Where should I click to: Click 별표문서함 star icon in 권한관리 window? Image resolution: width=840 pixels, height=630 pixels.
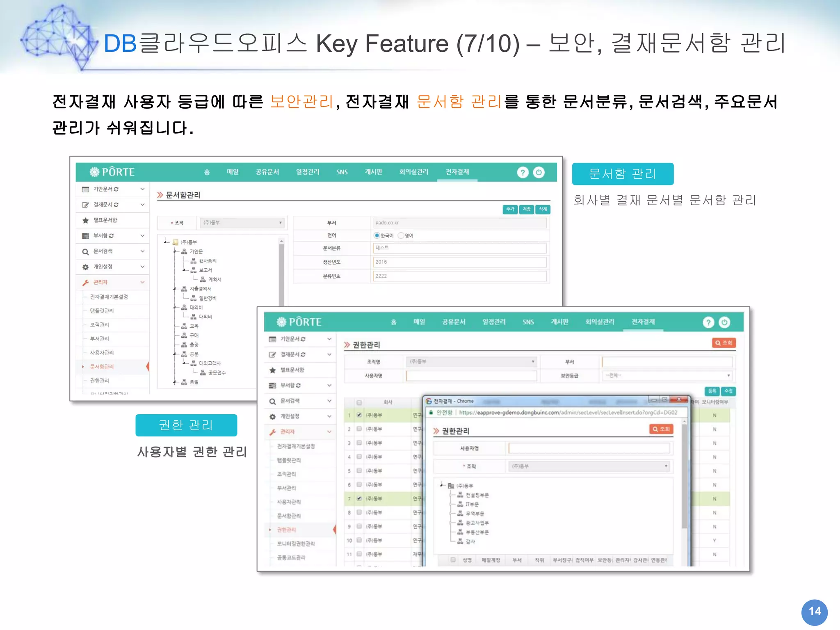[272, 370]
